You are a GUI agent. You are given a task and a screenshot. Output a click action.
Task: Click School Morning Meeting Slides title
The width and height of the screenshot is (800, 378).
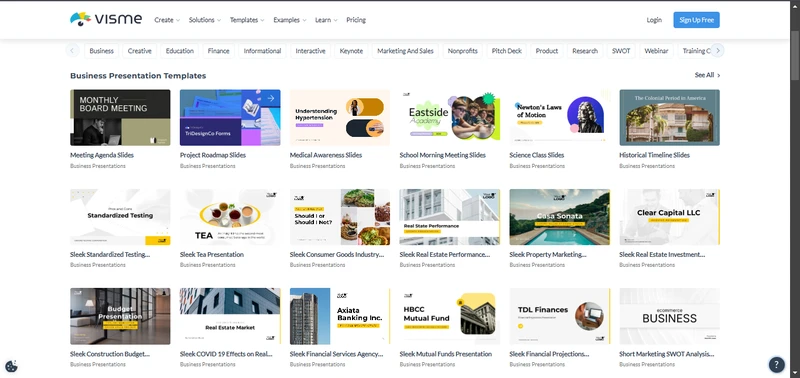pyautogui.click(x=442, y=155)
